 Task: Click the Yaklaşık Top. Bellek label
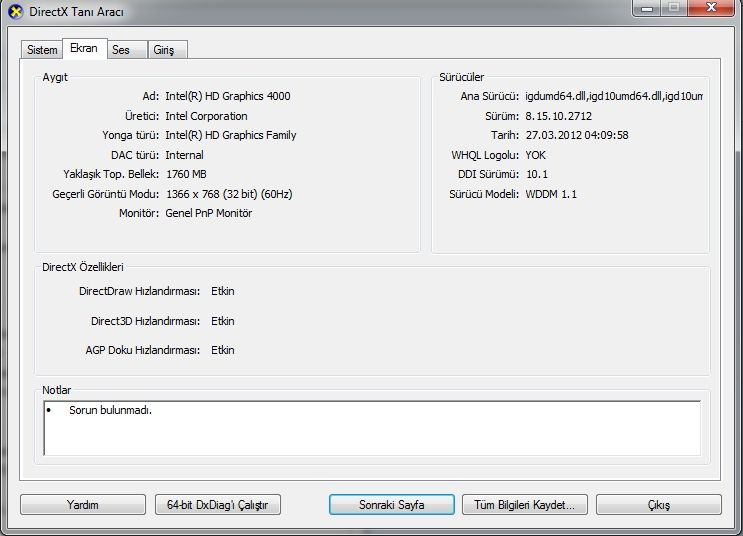[x=111, y=174]
